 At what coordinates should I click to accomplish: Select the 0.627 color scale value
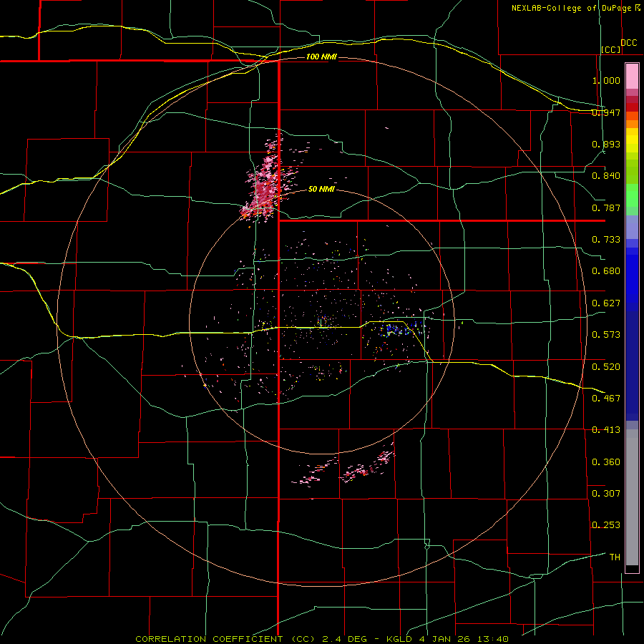click(606, 303)
